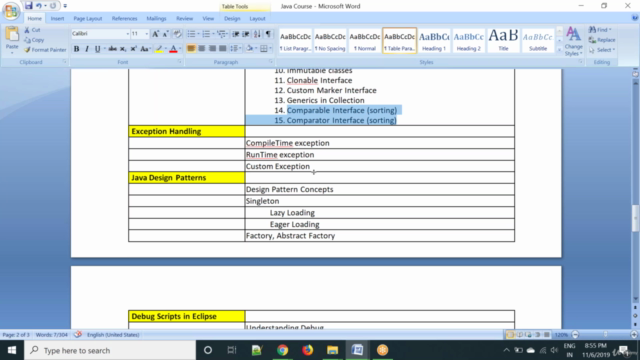Open the Mailings tab

pyautogui.click(x=156, y=18)
